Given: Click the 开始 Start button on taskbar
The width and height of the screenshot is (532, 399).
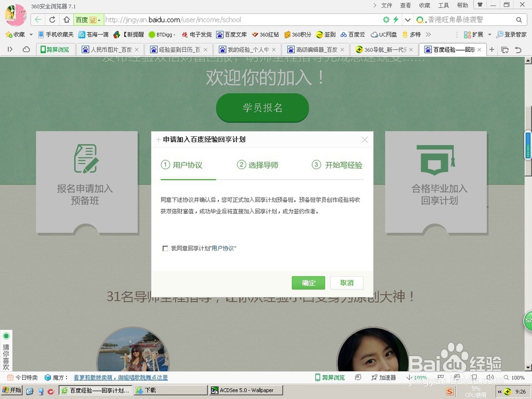Looking at the screenshot, I should 12,390.
